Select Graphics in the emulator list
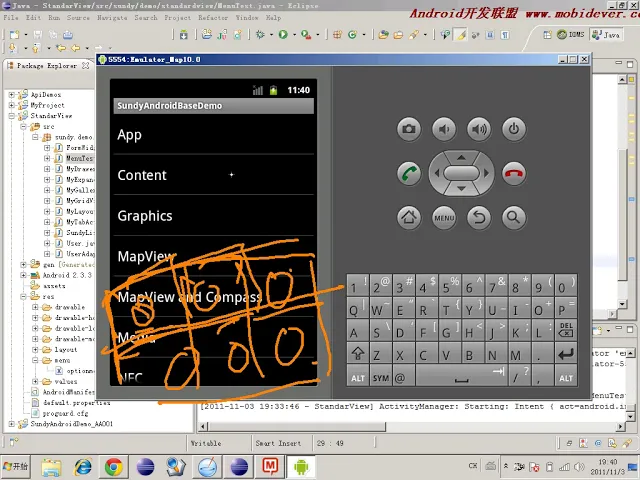640x480 pixels. [213, 216]
